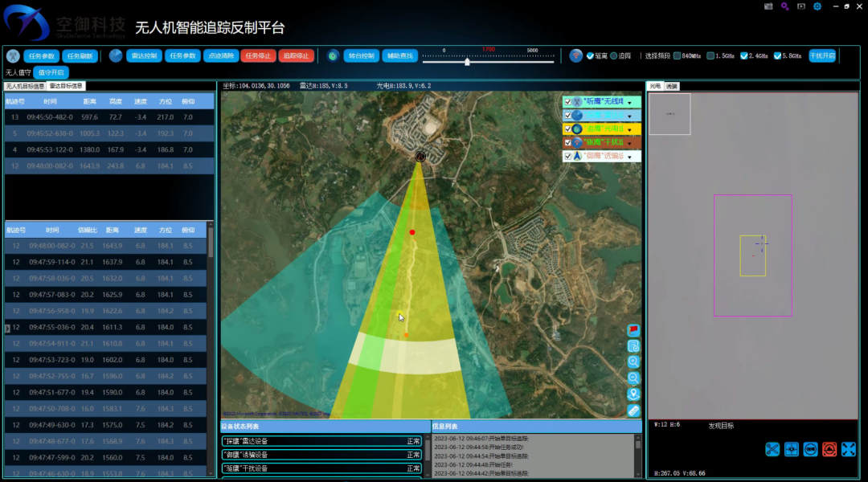The height and width of the screenshot is (482, 868).
Task: Click the red target lock icon below video
Action: [829, 450]
